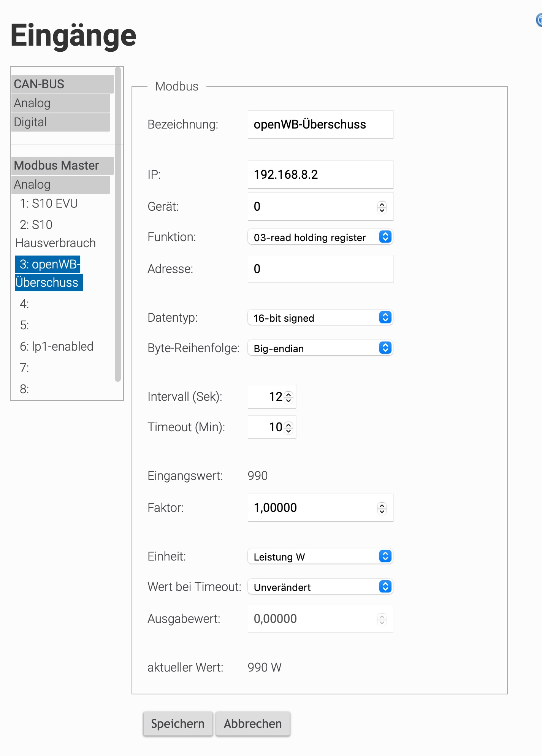Viewport: 542px width, 756px height.
Task: Open the Datentyp dropdown
Action: [x=320, y=318]
